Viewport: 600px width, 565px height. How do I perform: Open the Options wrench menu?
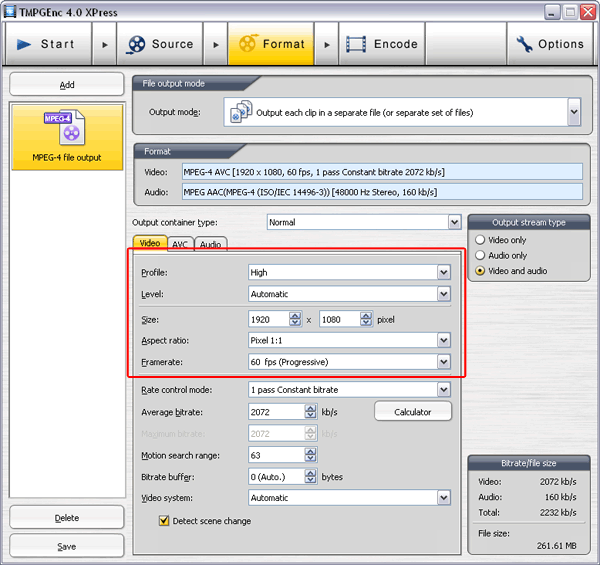point(550,44)
